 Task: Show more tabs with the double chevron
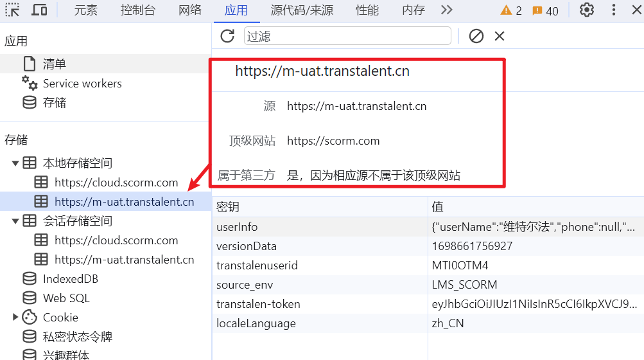coord(446,10)
